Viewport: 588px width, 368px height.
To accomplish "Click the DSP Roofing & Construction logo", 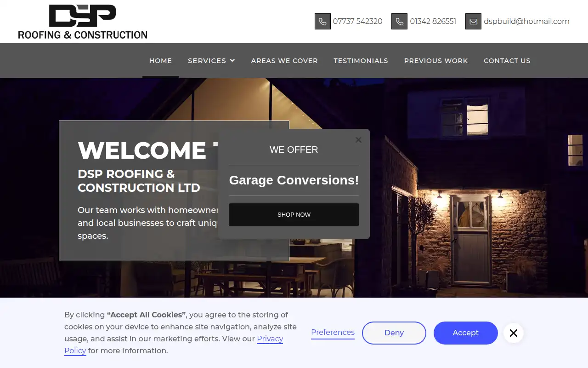I will (x=83, y=22).
